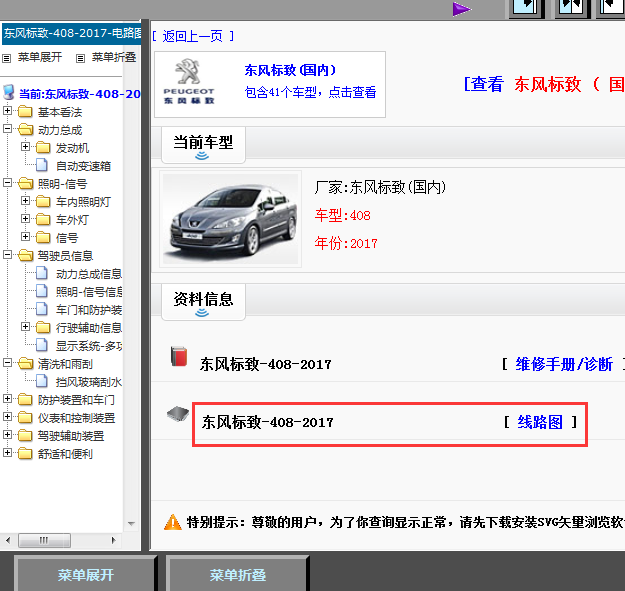Image resolution: width=625 pixels, height=591 pixels.
Task: Select the 资料信息 section tab
Action: [203, 302]
